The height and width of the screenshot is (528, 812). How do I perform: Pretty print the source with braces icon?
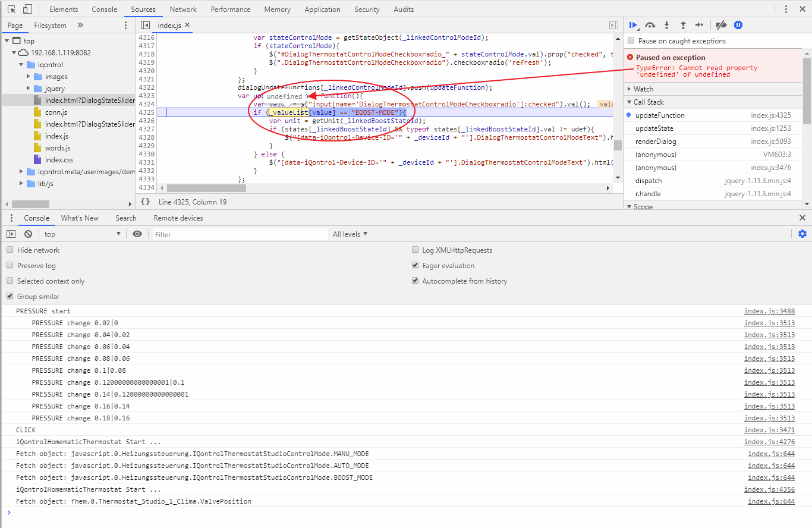tap(145, 202)
